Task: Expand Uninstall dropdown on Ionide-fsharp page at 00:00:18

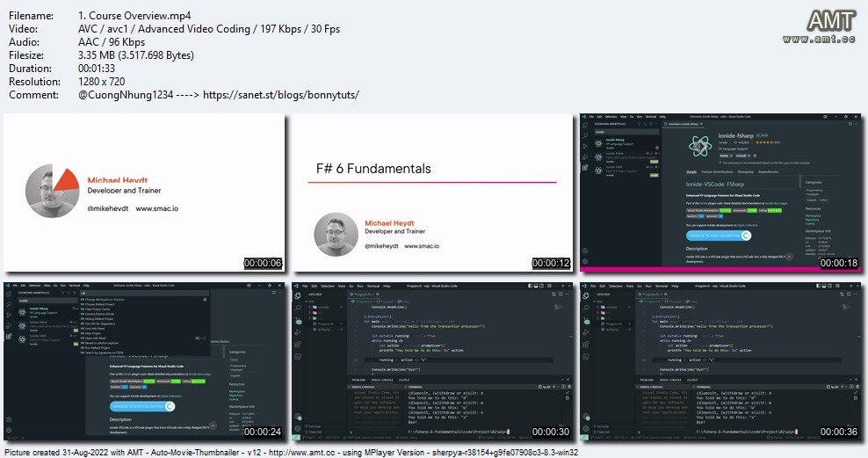Action: (743, 156)
